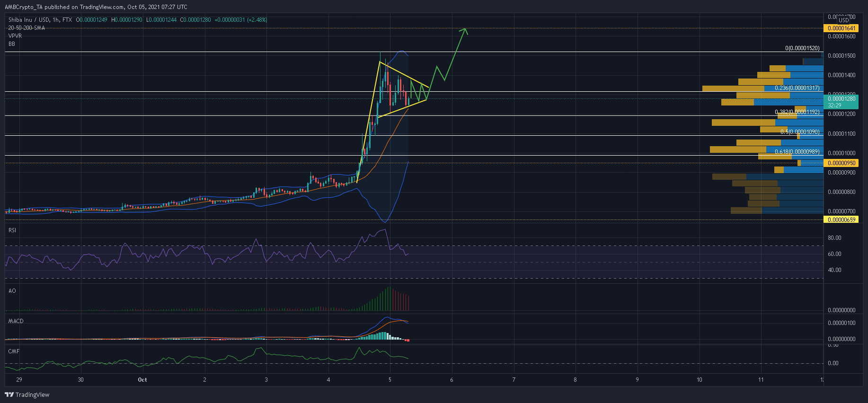
Task: Click the Oct label on time axis
Action: point(142,380)
